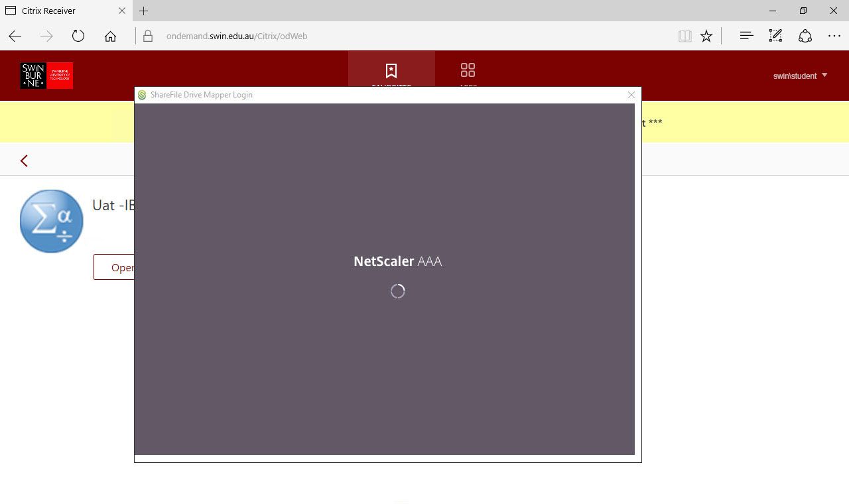Screen dimensions: 849x504
Task: Click the browser Back arrow button
Action: (x=15, y=36)
